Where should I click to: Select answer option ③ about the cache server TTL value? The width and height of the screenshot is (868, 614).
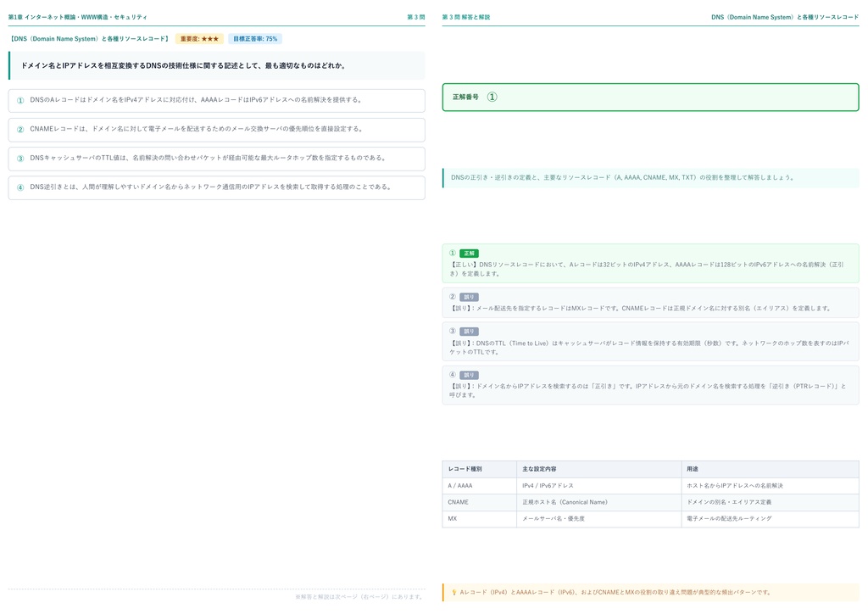[x=216, y=159]
